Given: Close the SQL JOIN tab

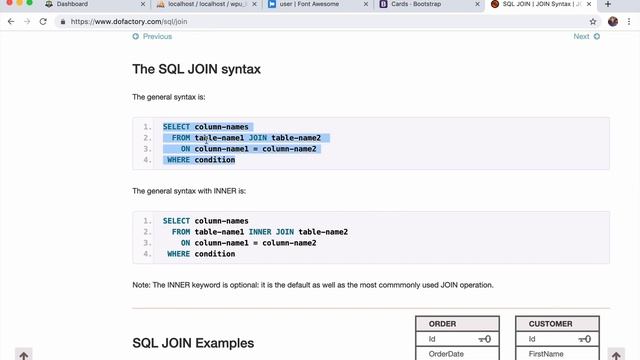Looking at the screenshot, I should (x=589, y=4).
